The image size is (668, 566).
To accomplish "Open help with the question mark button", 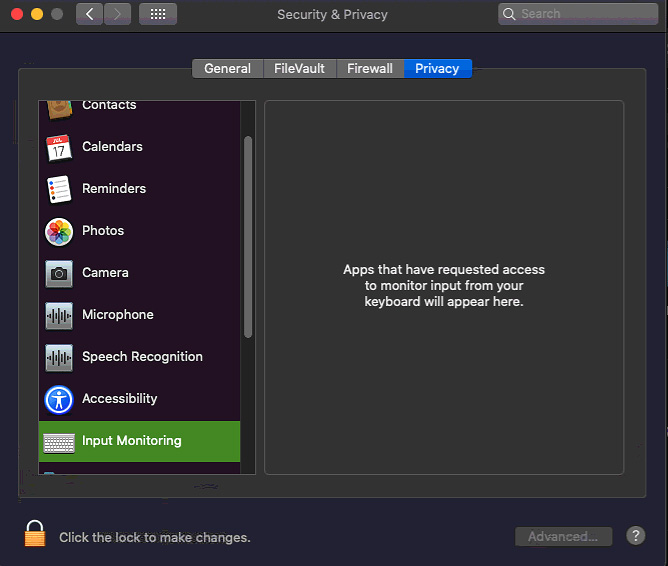I will click(636, 536).
